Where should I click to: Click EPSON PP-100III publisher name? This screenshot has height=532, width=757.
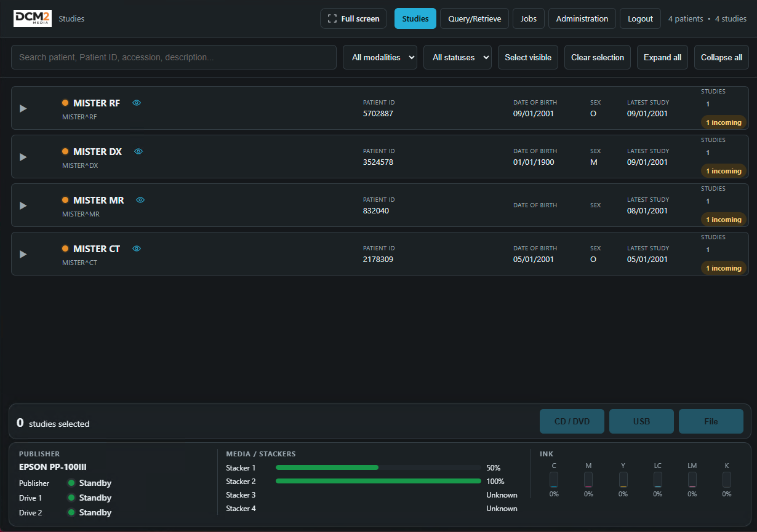[x=53, y=467]
